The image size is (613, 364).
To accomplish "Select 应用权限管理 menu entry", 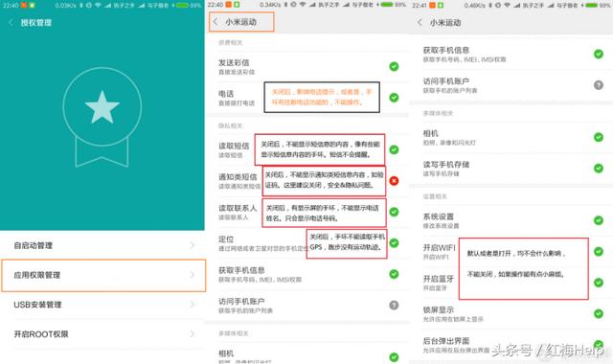I will [x=103, y=275].
